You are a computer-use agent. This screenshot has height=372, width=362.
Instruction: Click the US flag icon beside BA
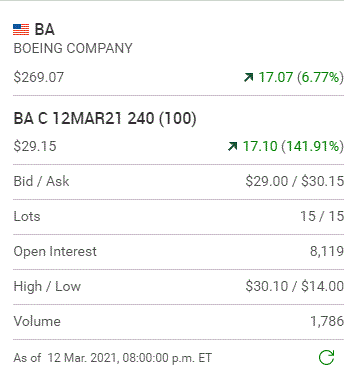click(21, 30)
